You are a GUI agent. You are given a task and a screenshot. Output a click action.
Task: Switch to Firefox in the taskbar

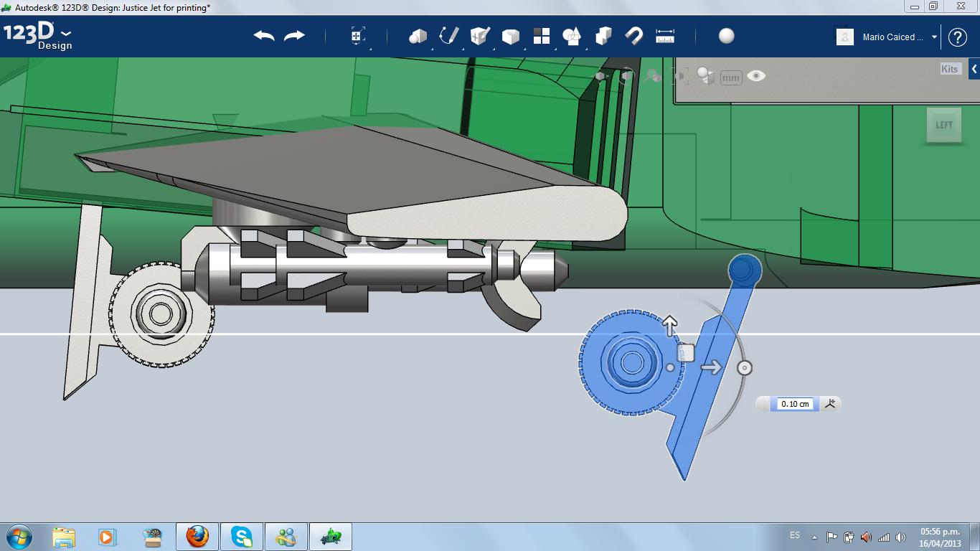pos(197,537)
